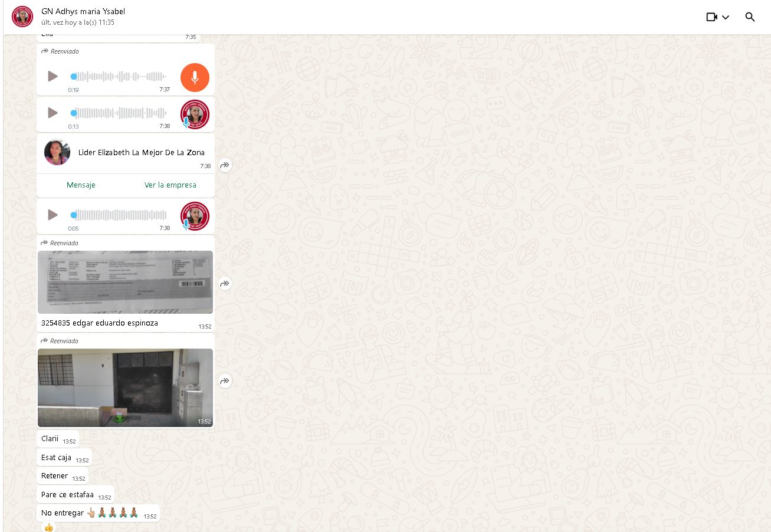Seek within the 0:13 voice message waveform
The width and height of the screenshot is (771, 532).
point(119,113)
